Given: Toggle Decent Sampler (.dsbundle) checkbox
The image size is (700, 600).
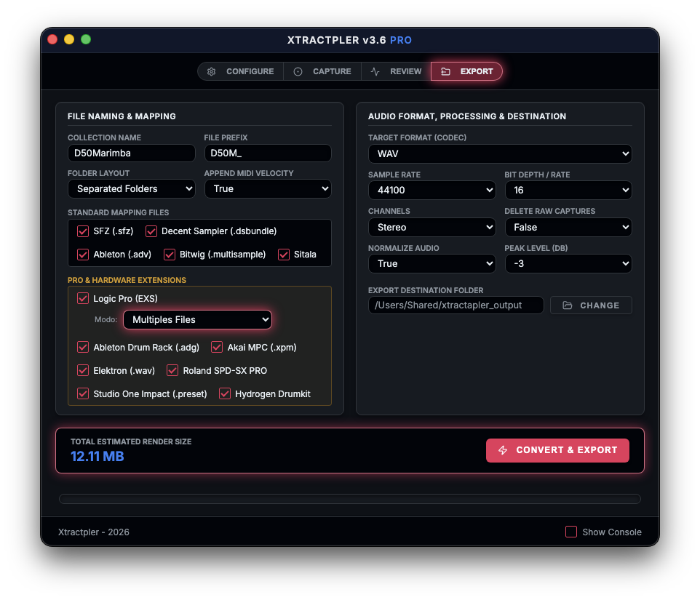Looking at the screenshot, I should pyautogui.click(x=151, y=231).
